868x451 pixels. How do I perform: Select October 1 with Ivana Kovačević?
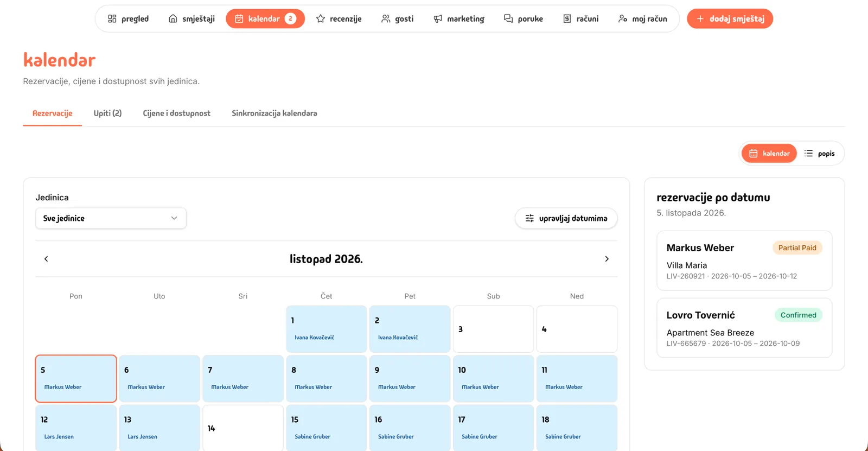click(x=326, y=329)
